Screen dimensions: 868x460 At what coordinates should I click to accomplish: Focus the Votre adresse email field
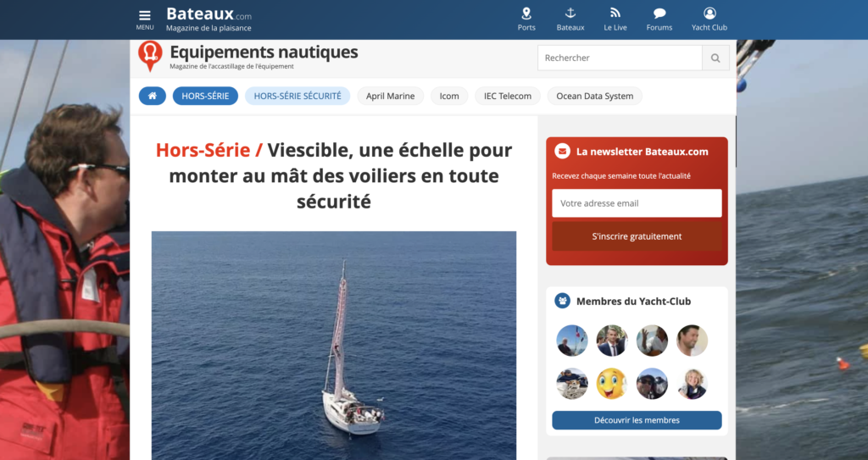(x=637, y=203)
